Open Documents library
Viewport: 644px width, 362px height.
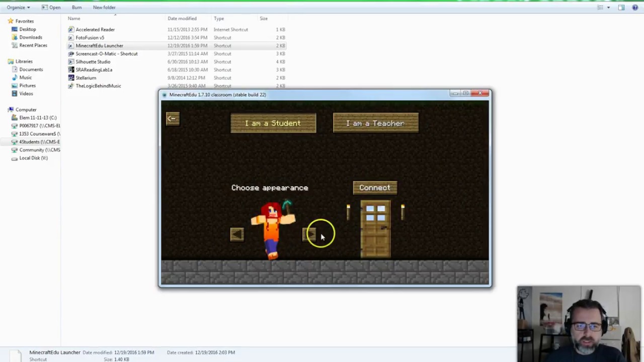(x=31, y=69)
